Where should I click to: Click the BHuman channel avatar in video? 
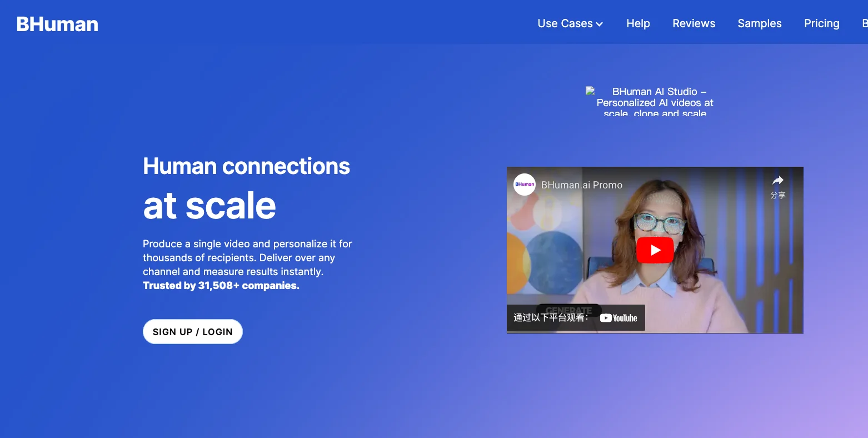click(x=525, y=185)
